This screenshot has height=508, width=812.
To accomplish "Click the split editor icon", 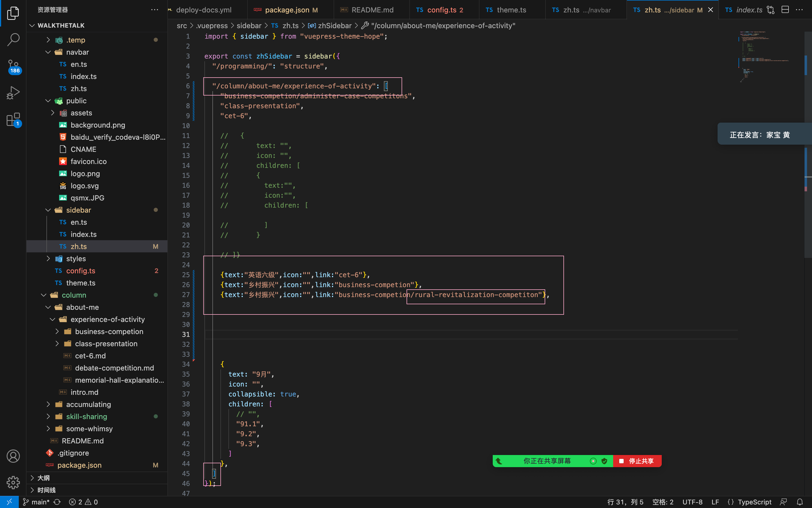I will pyautogui.click(x=785, y=10).
